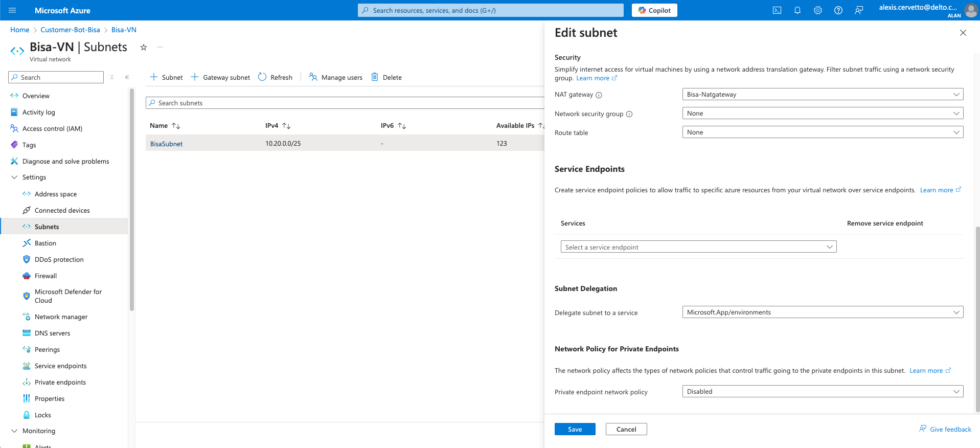The height and width of the screenshot is (448, 980).
Task: Show Network security group info icon
Action: click(629, 114)
